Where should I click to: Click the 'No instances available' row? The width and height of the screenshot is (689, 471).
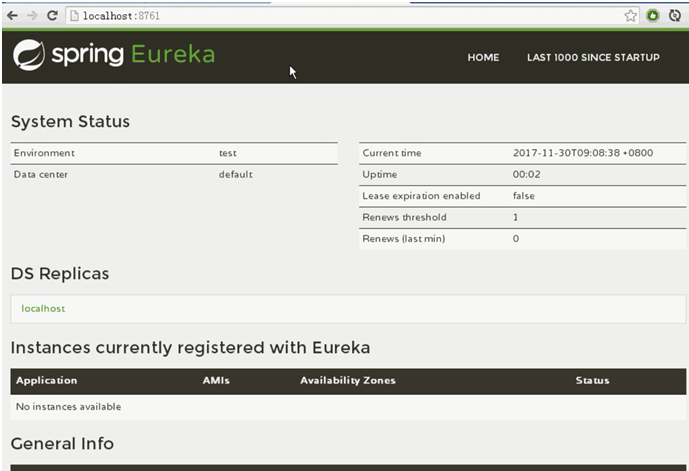coord(348,407)
